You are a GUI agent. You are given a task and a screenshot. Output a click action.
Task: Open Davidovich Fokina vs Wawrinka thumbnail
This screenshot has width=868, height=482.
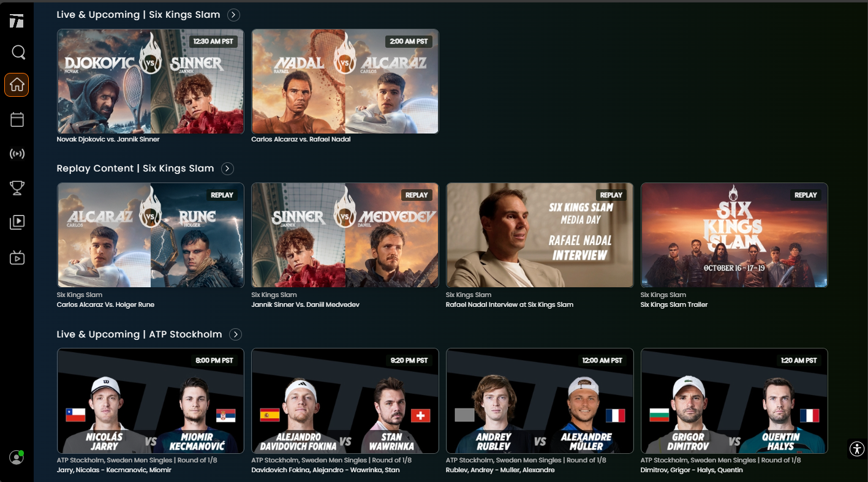(x=345, y=401)
